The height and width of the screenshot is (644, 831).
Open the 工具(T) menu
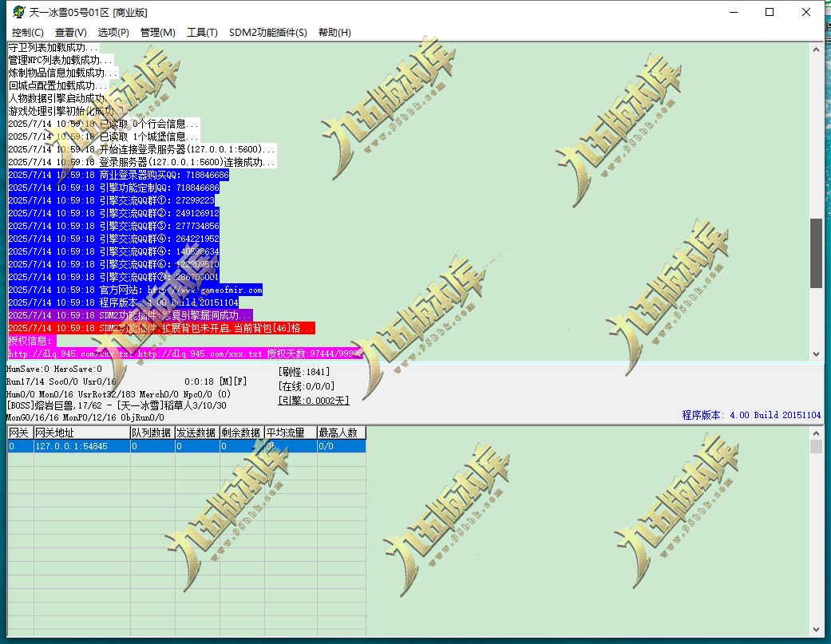[202, 32]
